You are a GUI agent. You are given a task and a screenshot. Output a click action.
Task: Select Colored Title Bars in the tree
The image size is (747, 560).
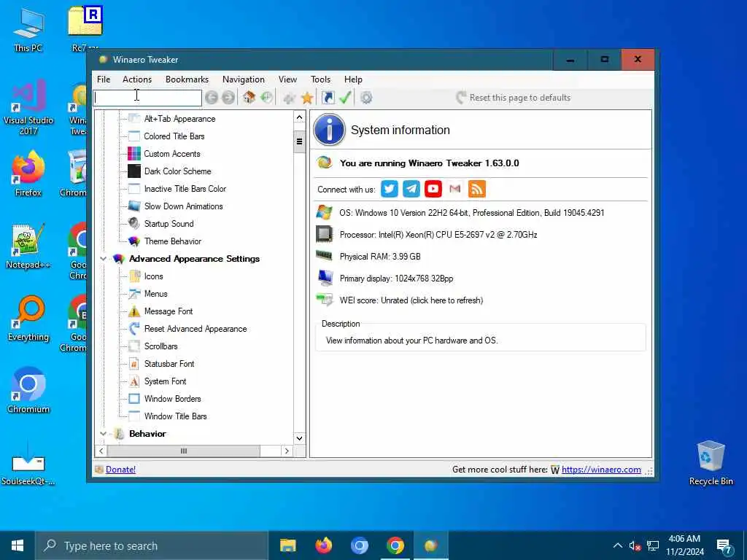coord(174,136)
